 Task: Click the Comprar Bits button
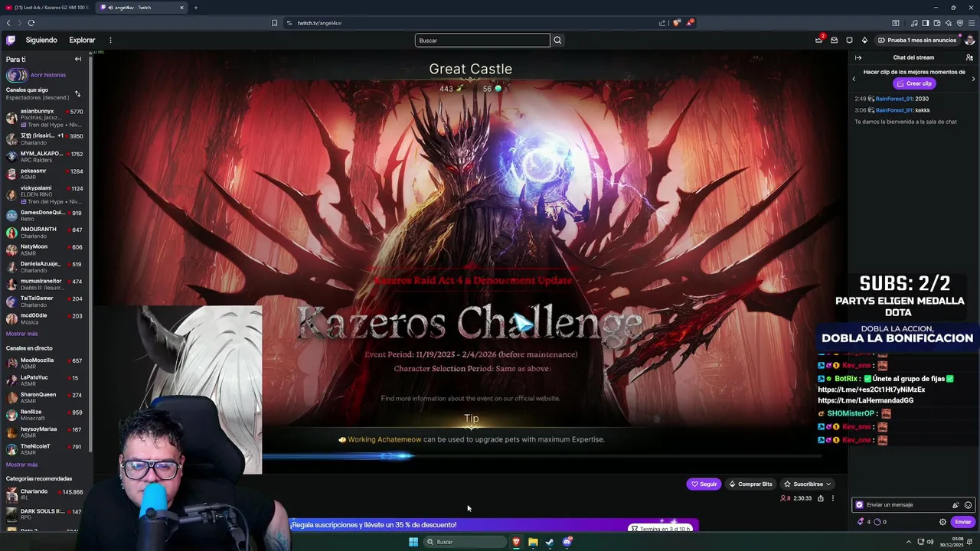[x=750, y=484]
